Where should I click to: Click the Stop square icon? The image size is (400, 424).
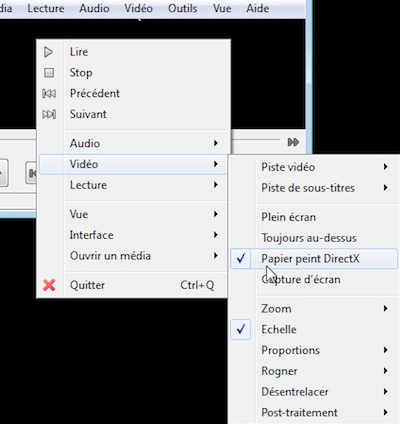click(x=49, y=73)
